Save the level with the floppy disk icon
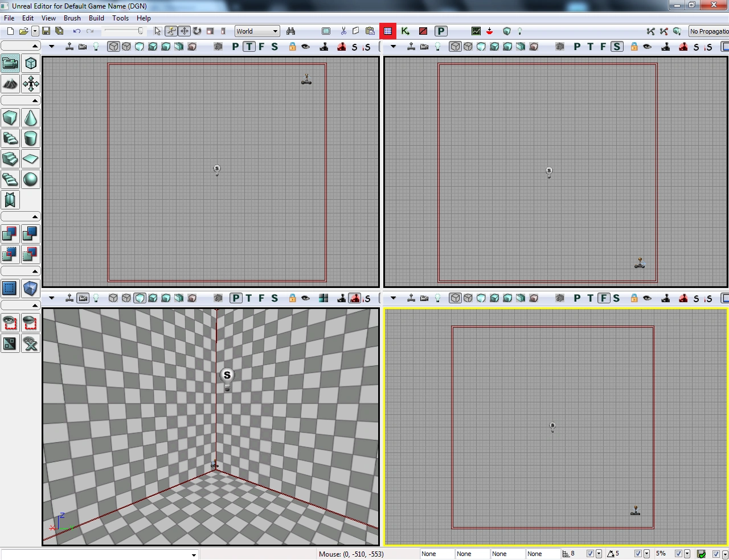Screen dimensions: 729x560 [46, 31]
